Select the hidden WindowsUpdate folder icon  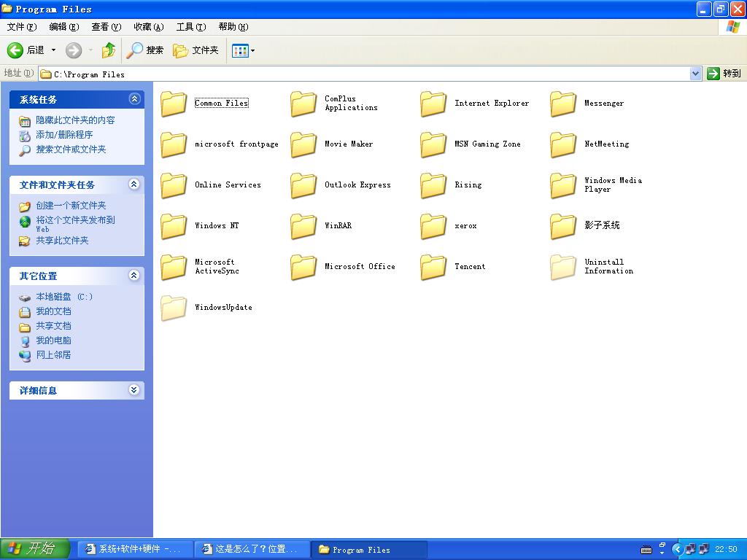[174, 308]
